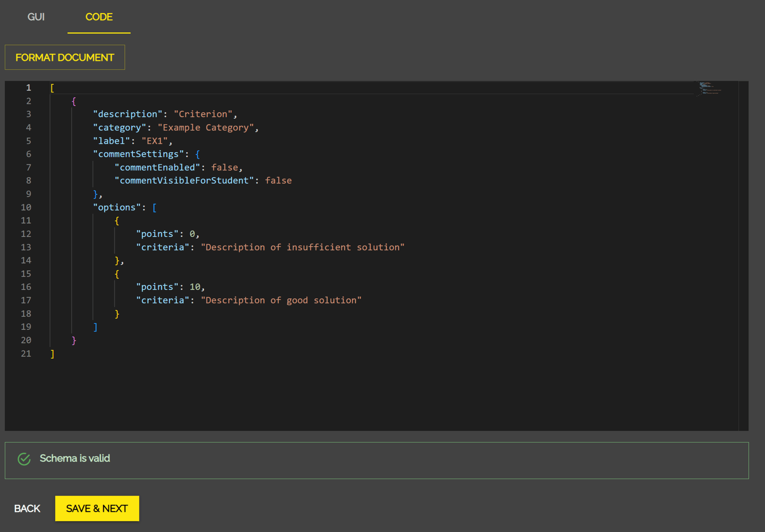This screenshot has width=765, height=532.
Task: Click the "Criterion" description value
Action: point(203,114)
